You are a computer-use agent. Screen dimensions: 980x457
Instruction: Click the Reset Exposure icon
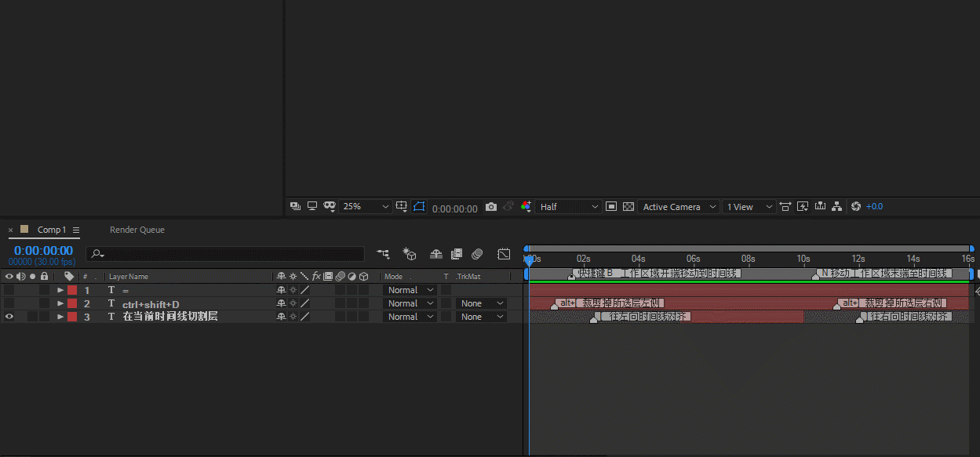tap(856, 206)
